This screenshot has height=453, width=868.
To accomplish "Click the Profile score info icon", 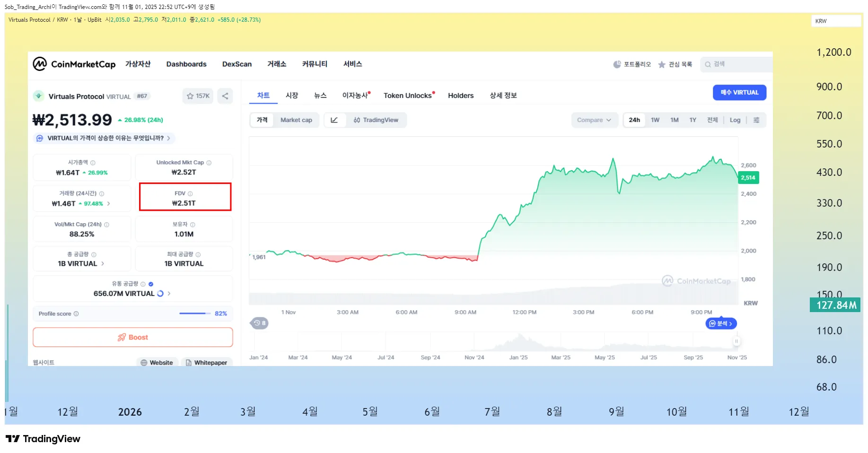I will 76,314.
